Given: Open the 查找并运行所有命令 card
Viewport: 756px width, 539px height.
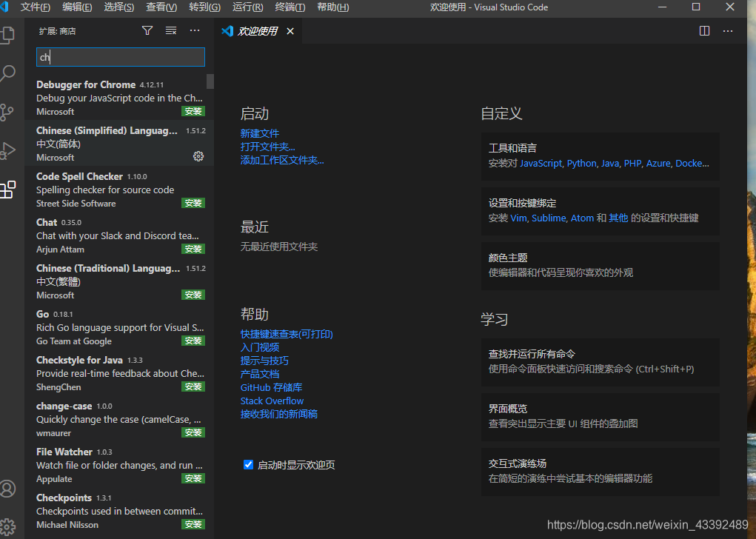Looking at the screenshot, I should pyautogui.click(x=601, y=362).
